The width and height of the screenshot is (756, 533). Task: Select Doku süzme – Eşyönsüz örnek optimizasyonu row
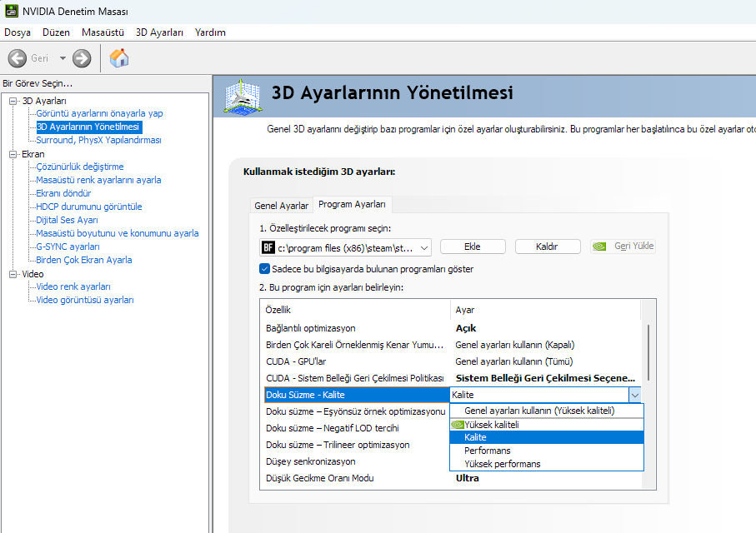[x=356, y=411]
